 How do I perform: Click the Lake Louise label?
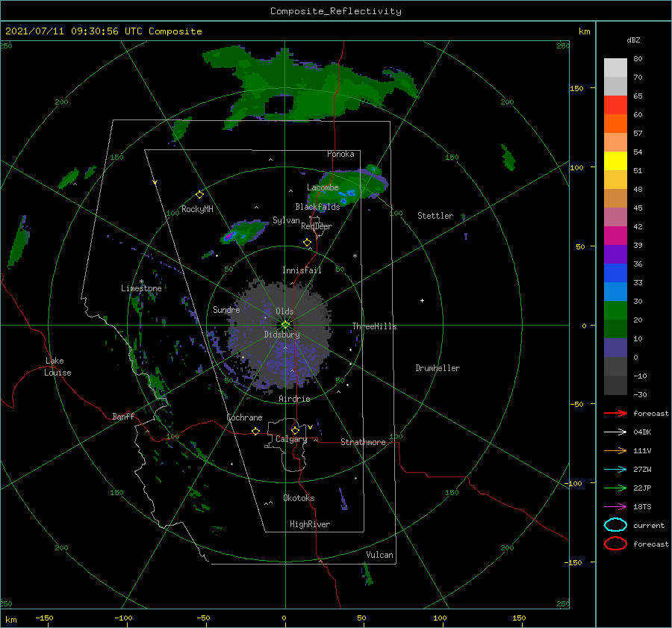tap(57, 367)
